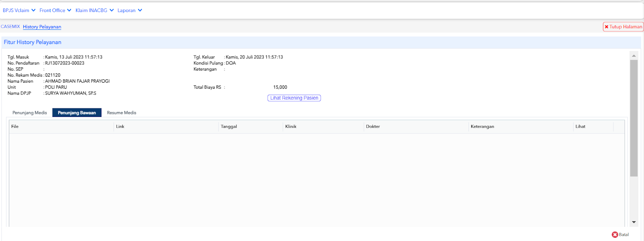Switch to the Penunjang Medis tab
Image resolution: width=644 pixels, height=241 pixels.
click(x=30, y=113)
